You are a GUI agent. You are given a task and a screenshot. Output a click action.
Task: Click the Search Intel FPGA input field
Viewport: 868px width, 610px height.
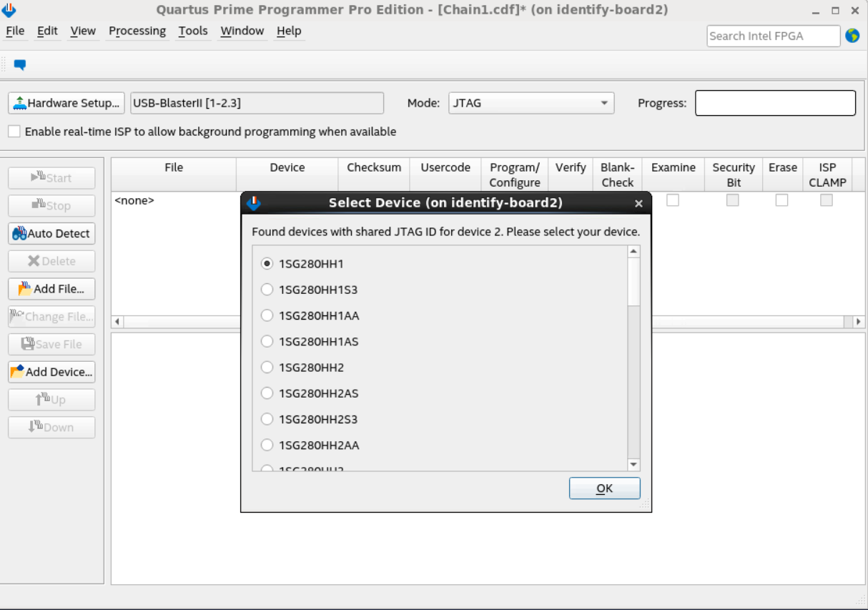pyautogui.click(x=772, y=35)
